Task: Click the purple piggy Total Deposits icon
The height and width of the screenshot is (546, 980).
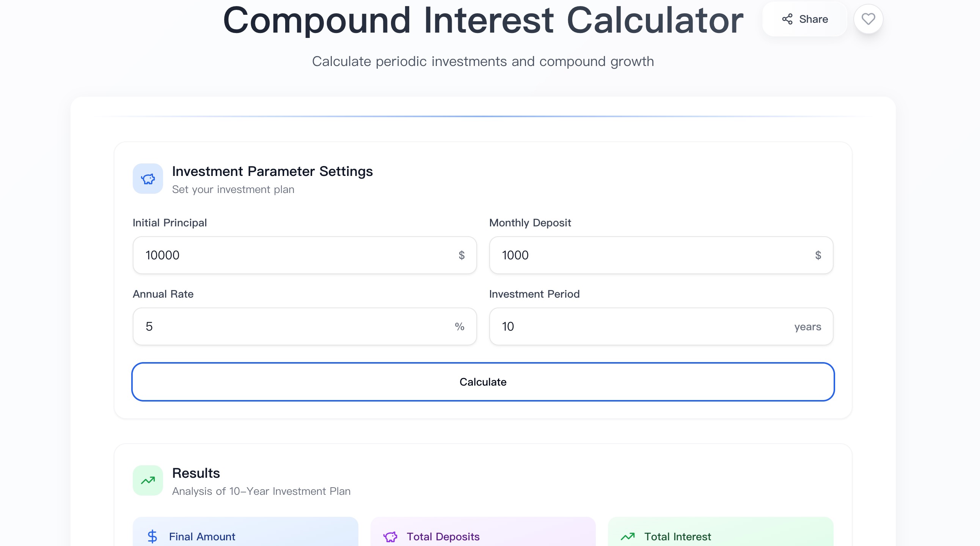Action: tap(390, 537)
